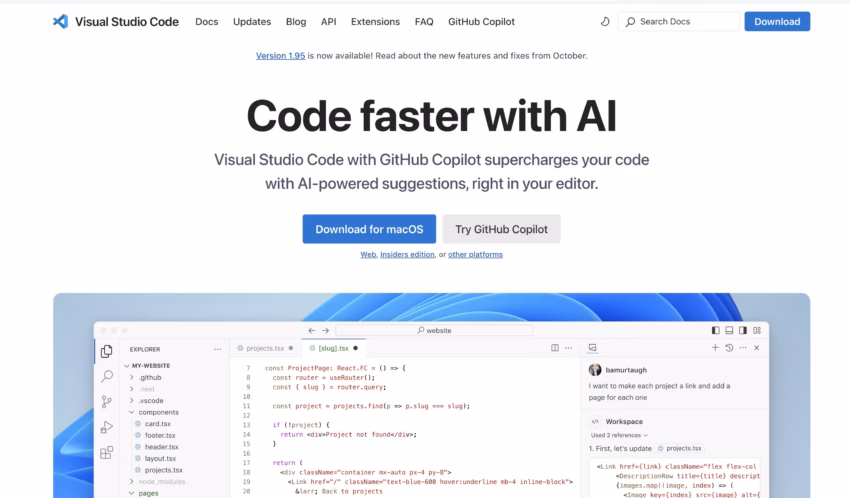This screenshot has height=498, width=850.
Task: Open the Run and Debug icon
Action: coord(107,427)
